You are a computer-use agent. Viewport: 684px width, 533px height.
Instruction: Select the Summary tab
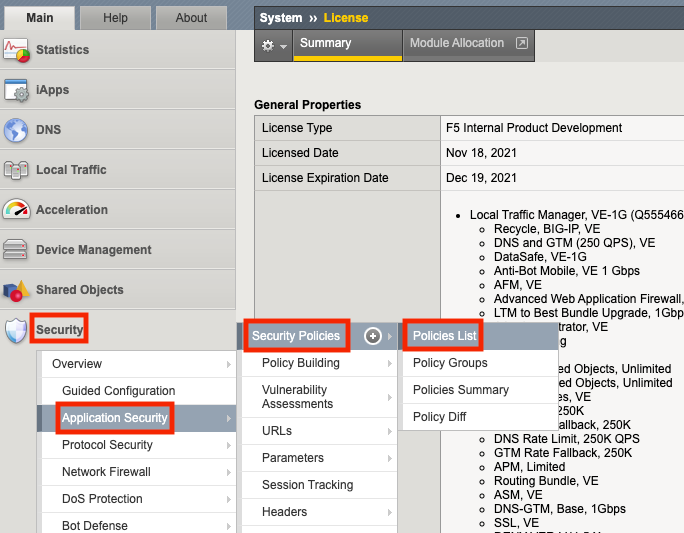(x=348, y=45)
